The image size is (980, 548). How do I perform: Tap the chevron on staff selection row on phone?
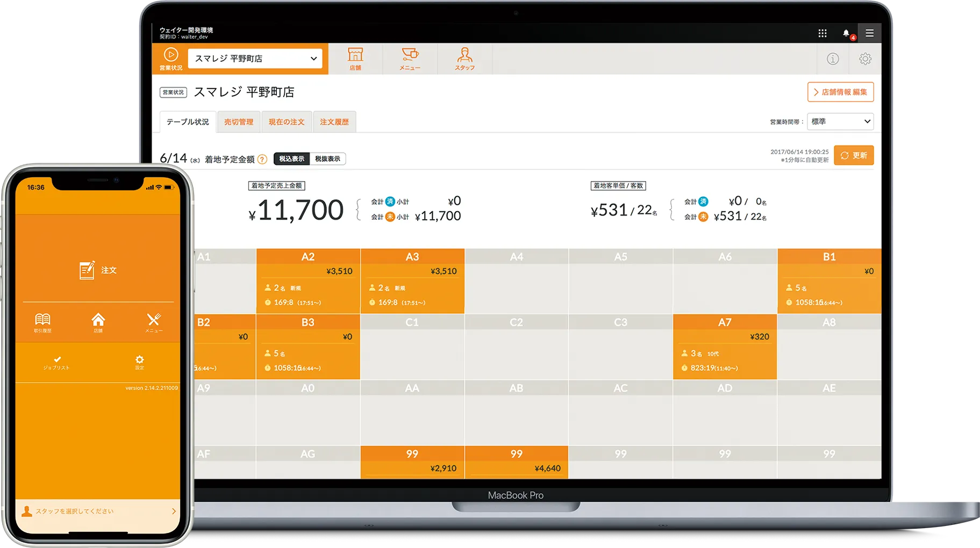tap(174, 511)
